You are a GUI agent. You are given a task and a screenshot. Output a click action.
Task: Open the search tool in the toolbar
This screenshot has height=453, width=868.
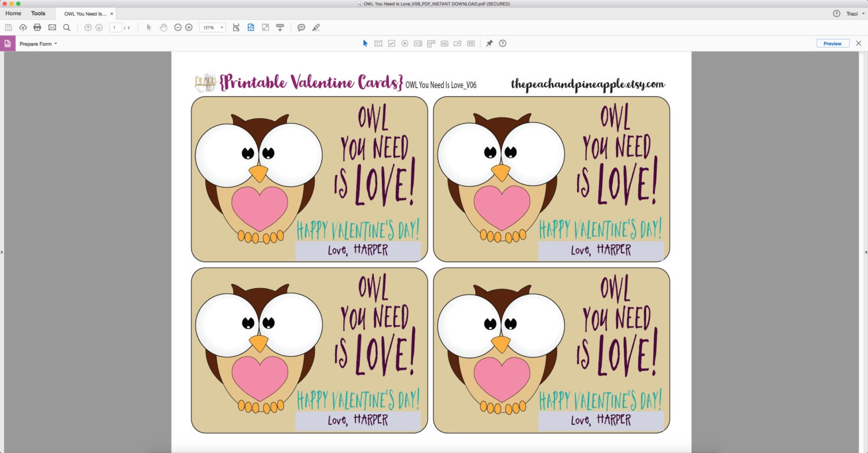tap(67, 27)
